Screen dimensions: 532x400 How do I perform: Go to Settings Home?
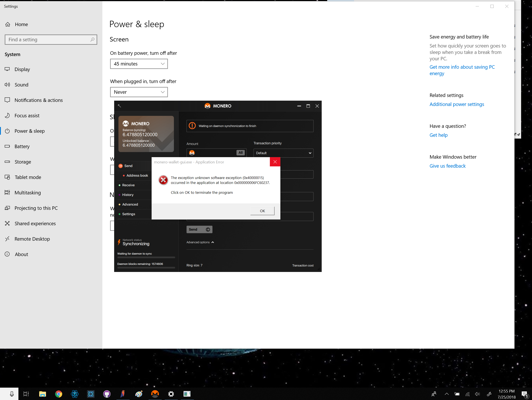click(x=16, y=24)
